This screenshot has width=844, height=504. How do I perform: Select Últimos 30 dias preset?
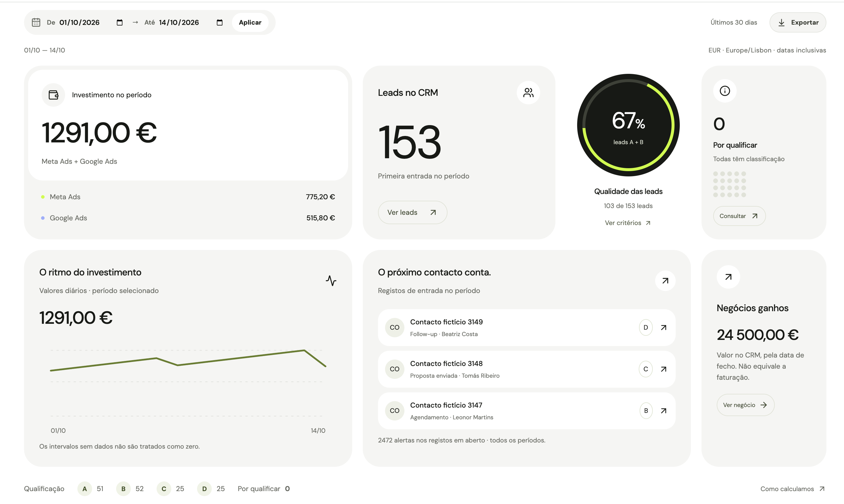733,22
